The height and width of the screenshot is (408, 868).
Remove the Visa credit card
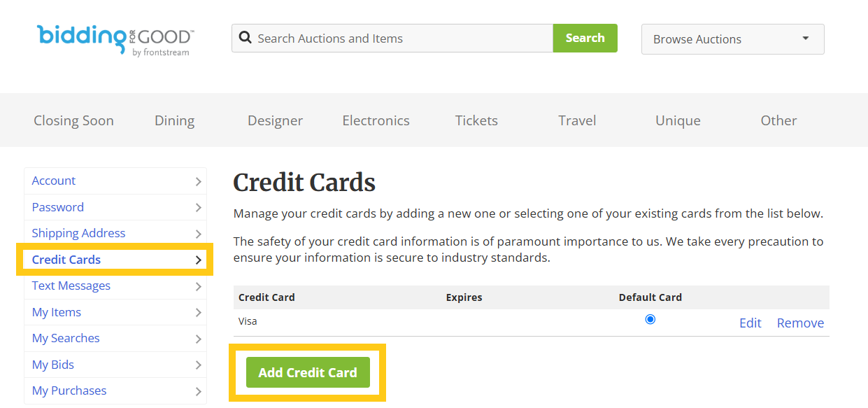coord(800,323)
